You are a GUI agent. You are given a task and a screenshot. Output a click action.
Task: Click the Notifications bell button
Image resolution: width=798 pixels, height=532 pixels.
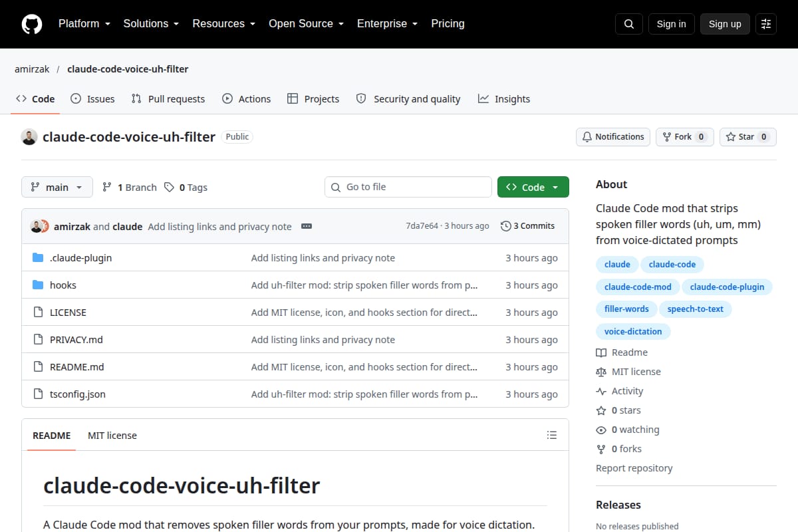(x=613, y=137)
